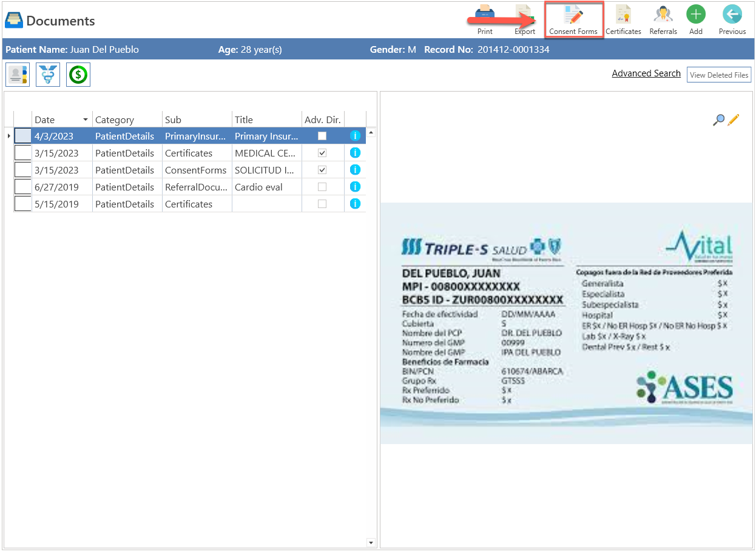The image size is (756, 552).
Task: Tick selection box of 6/27/2019 row
Action: click(x=23, y=187)
